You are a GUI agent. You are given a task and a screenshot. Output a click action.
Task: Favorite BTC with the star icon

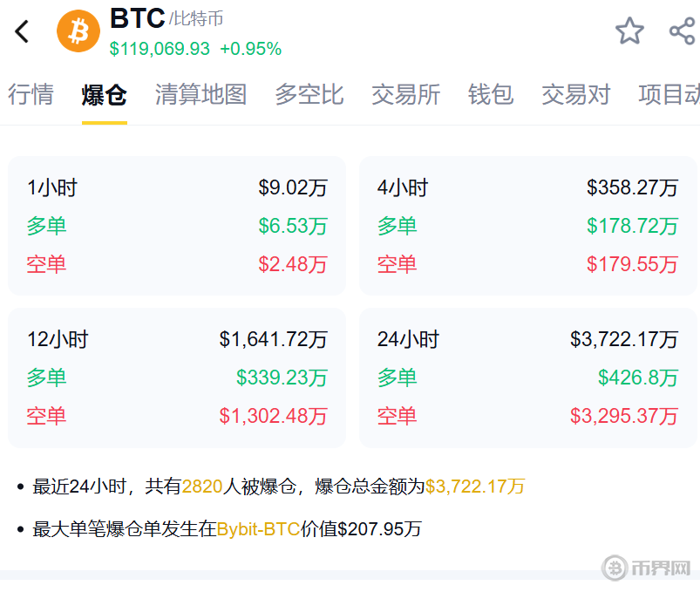pos(629,31)
